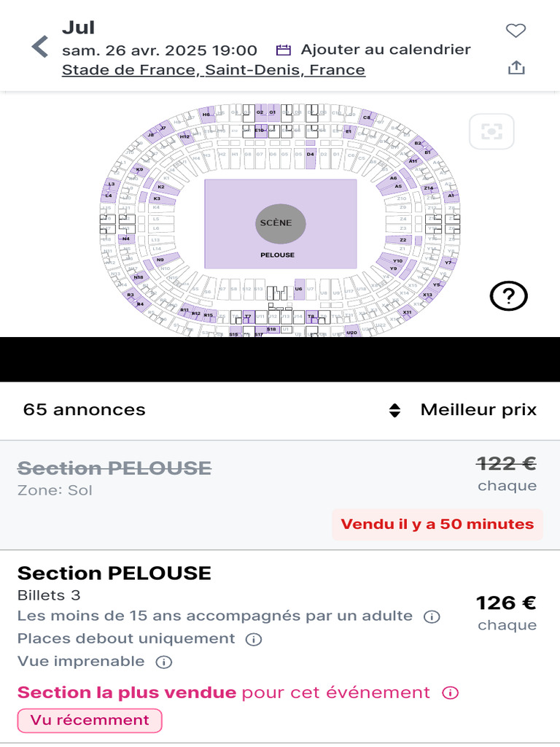Tap the back arrow icon

click(40, 47)
